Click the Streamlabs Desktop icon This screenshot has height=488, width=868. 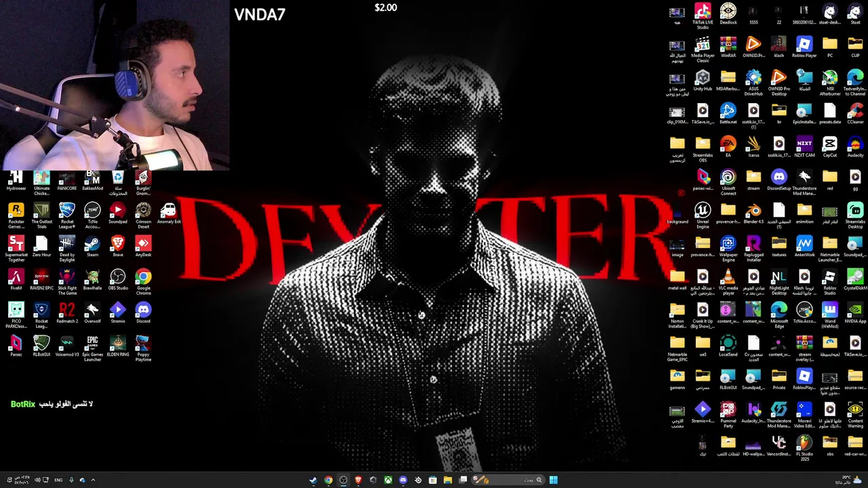[x=855, y=216]
